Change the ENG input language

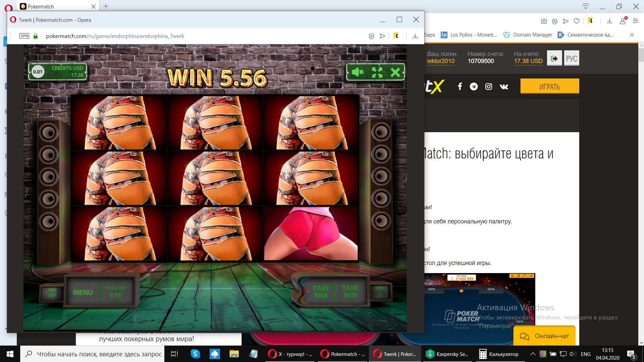click(586, 354)
